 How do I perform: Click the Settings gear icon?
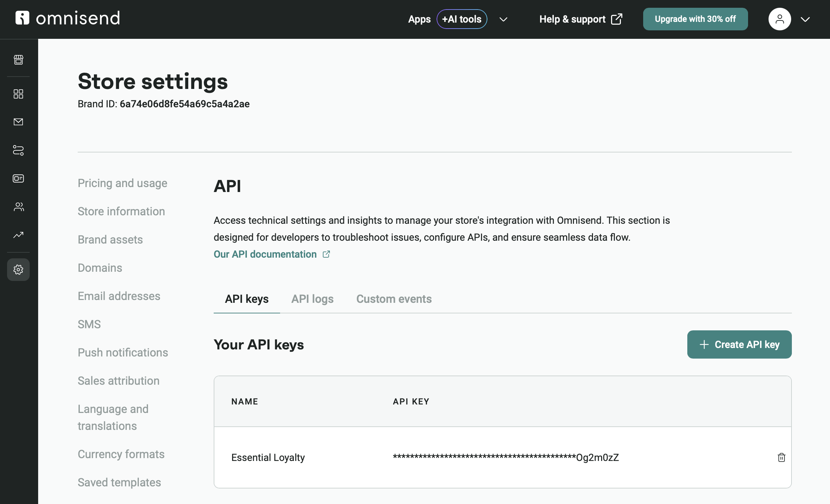18,270
